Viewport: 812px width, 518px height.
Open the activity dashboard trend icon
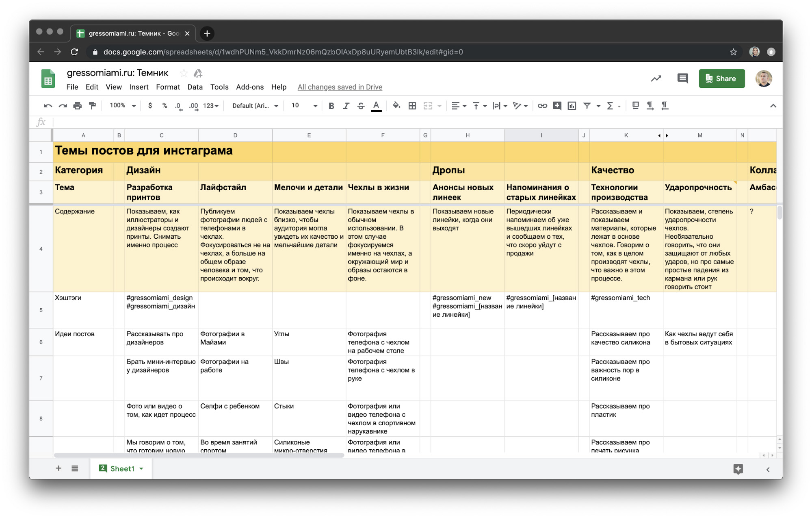click(656, 78)
